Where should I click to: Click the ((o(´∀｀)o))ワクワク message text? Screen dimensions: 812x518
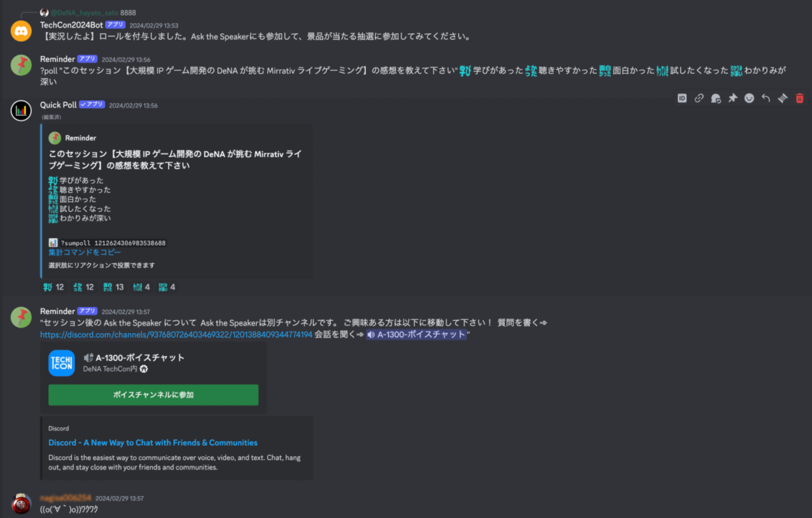(69, 509)
